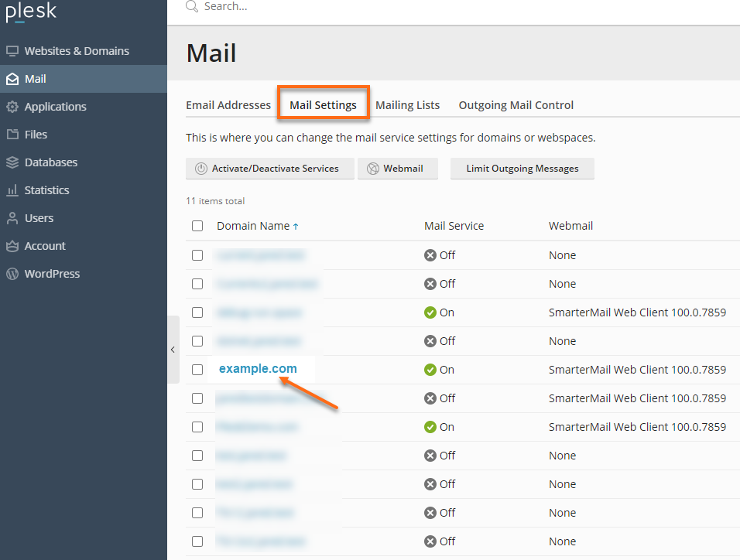Open the Websites & Domains section
The height and width of the screenshot is (560, 740).
pos(77,50)
